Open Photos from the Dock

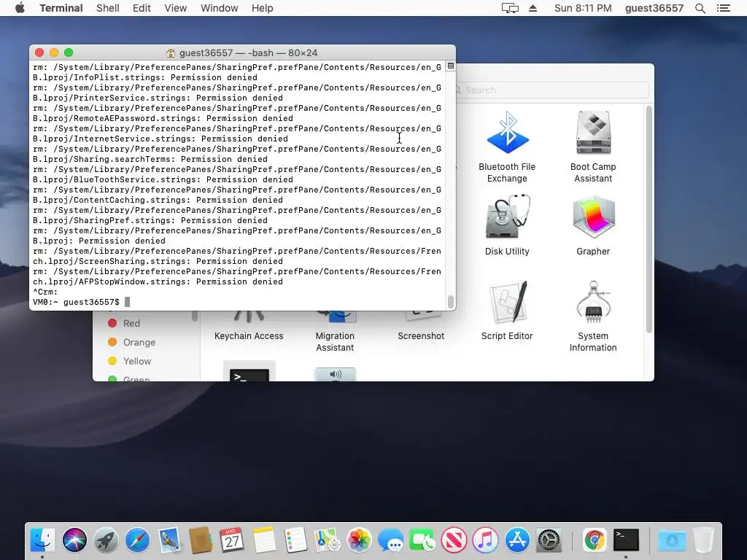tap(359, 540)
